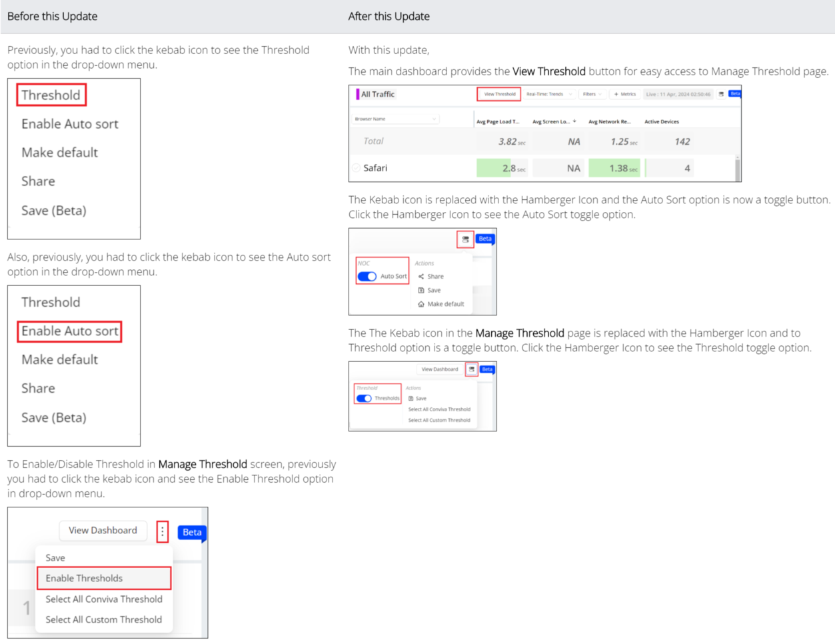Screen dimensions: 835x644
Task: Click the Save icon in Auto Sort popup
Action: (421, 291)
